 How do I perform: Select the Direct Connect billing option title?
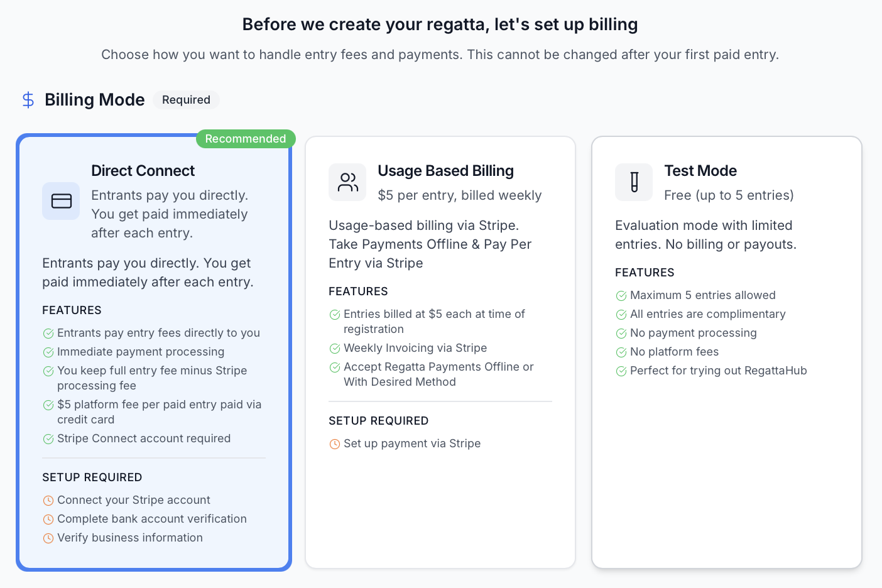[x=143, y=171]
